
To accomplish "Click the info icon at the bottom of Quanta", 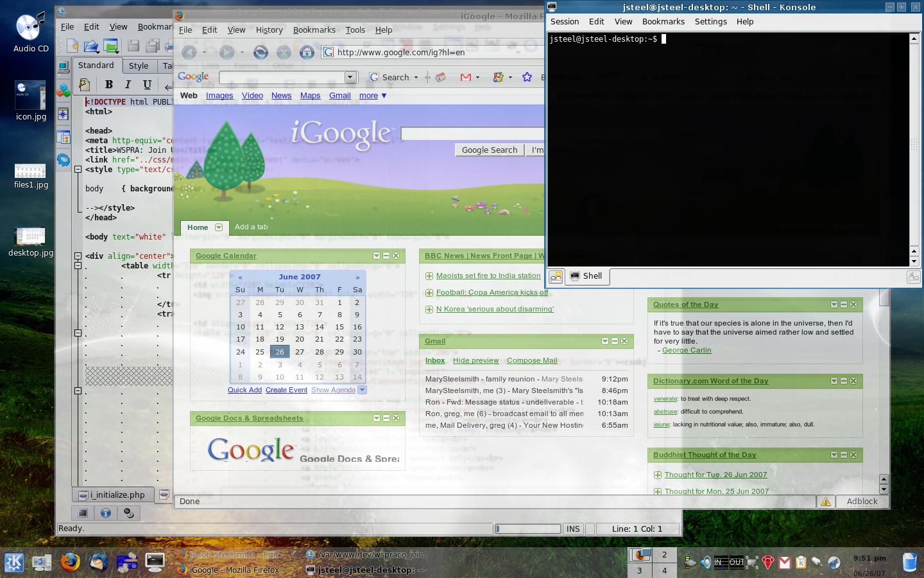I will [x=106, y=512].
